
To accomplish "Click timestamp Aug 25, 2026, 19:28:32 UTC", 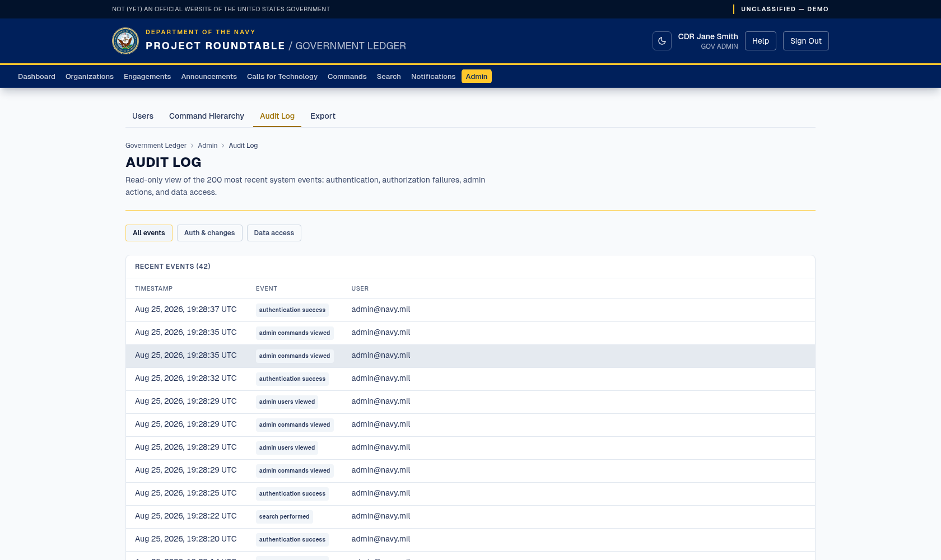I will coord(186,378).
